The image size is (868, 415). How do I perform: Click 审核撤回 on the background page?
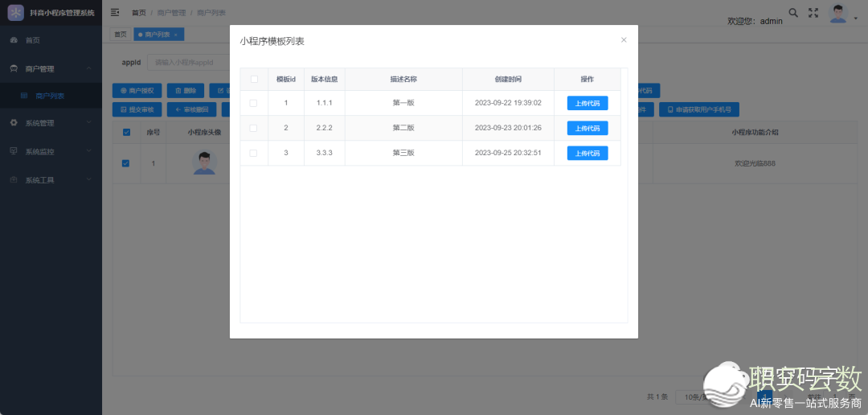click(x=191, y=109)
